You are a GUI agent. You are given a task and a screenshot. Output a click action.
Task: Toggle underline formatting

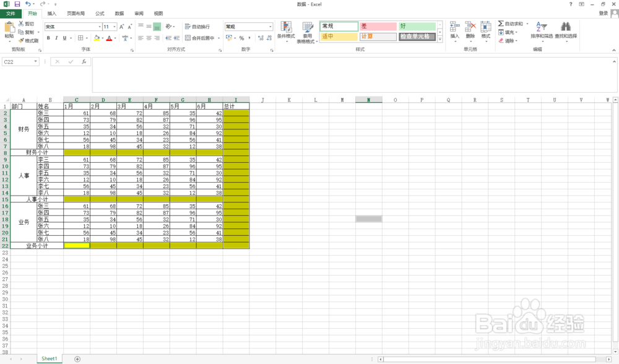[x=65, y=38]
